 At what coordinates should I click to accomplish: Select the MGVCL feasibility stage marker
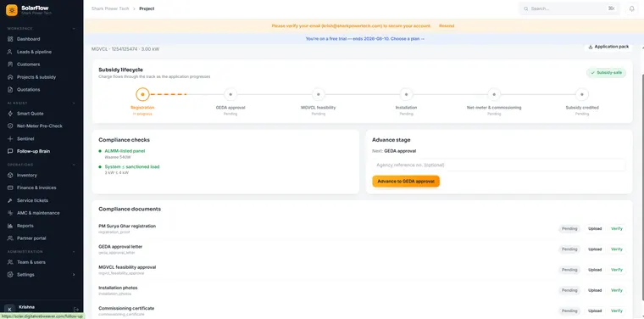click(x=319, y=94)
